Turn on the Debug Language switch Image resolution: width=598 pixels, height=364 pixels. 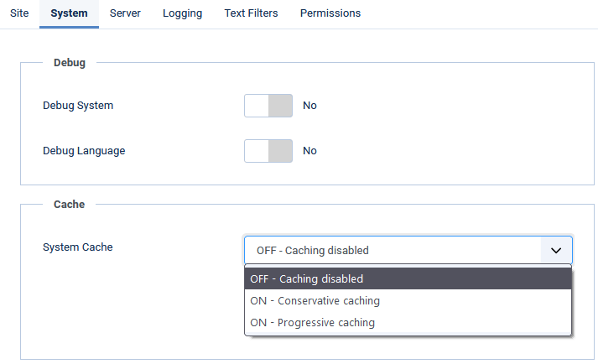(268, 151)
